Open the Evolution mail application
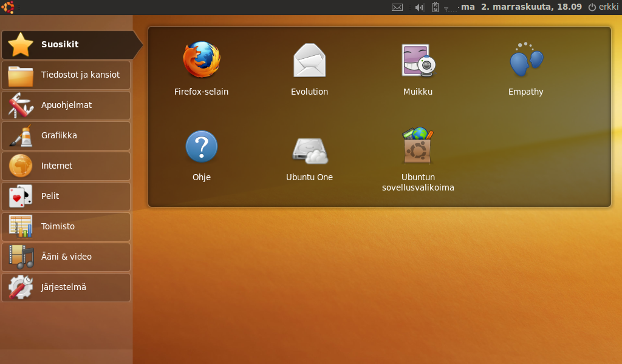The image size is (622, 364). point(309,60)
